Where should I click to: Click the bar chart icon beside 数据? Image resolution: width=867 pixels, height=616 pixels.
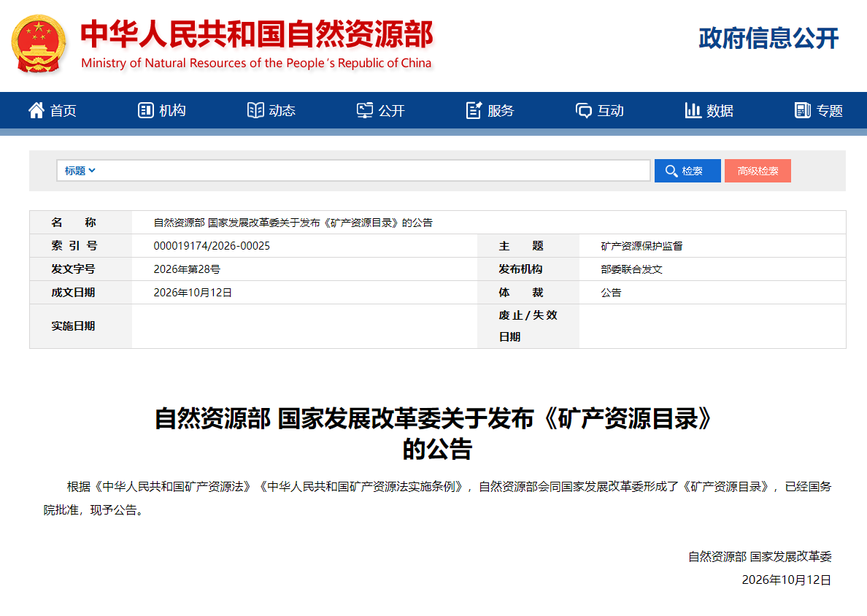click(x=693, y=111)
